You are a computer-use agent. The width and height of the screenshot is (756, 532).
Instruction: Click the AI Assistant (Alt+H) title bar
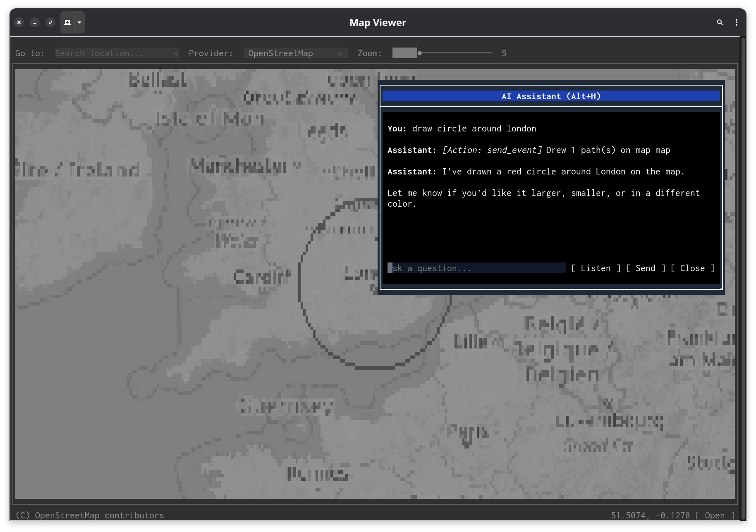pyautogui.click(x=551, y=96)
